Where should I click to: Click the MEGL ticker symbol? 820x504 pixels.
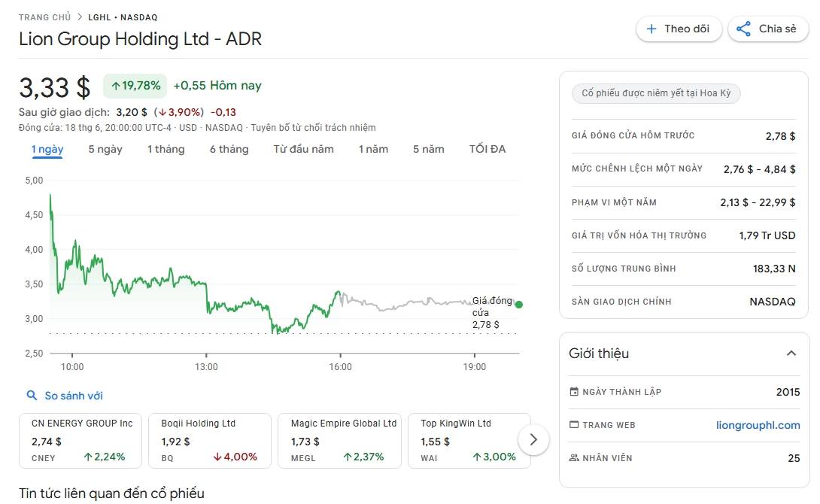303,459
